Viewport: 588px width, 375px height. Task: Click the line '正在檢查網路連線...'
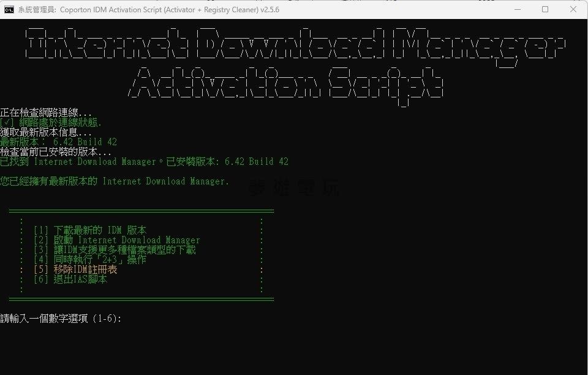click(46, 113)
